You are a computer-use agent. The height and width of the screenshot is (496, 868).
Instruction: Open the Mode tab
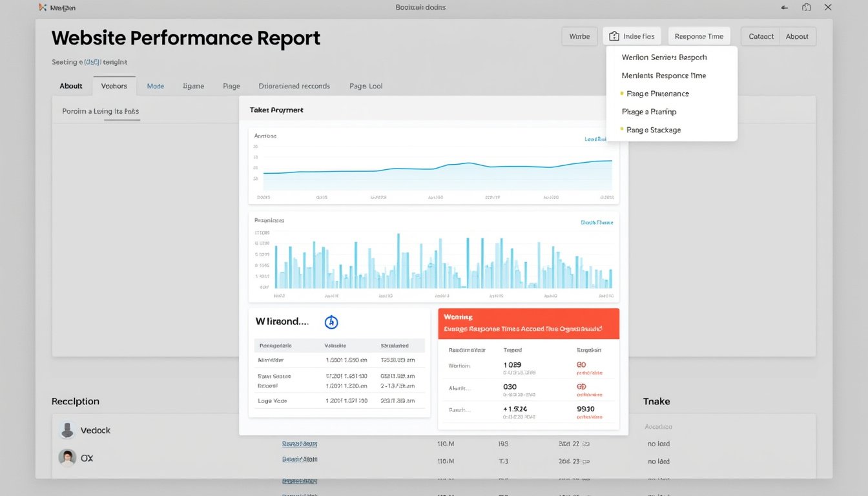[156, 86]
